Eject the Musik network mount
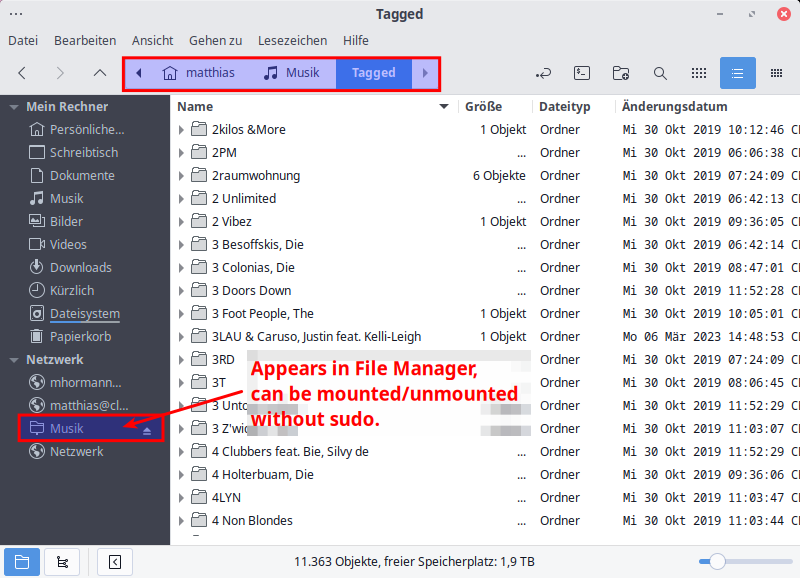Image resolution: width=800 pixels, height=578 pixels. (x=147, y=431)
